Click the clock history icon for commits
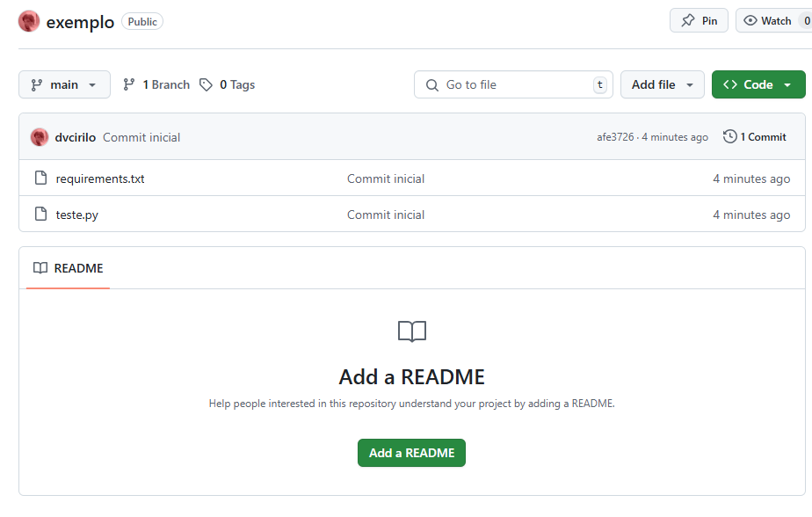The width and height of the screenshot is (812, 517). point(729,137)
